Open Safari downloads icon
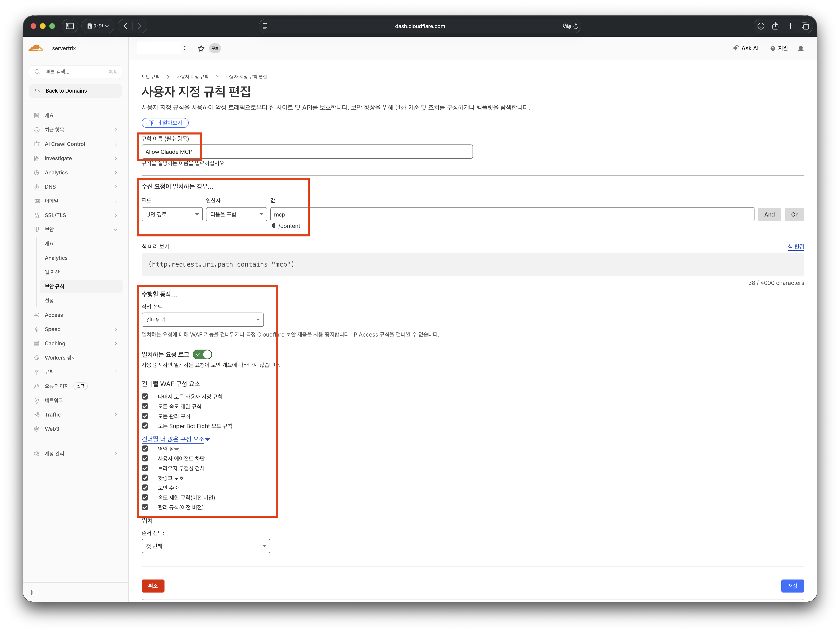The image size is (840, 632). (x=761, y=26)
